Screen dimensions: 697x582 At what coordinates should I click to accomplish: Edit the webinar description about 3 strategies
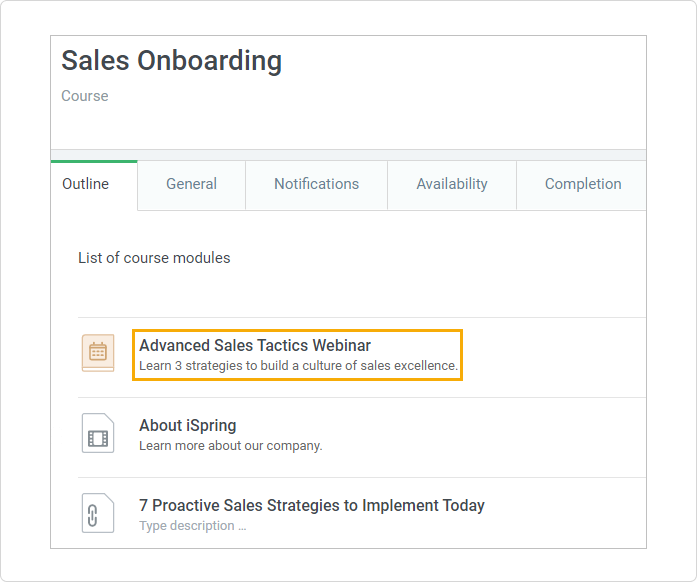[x=298, y=366]
